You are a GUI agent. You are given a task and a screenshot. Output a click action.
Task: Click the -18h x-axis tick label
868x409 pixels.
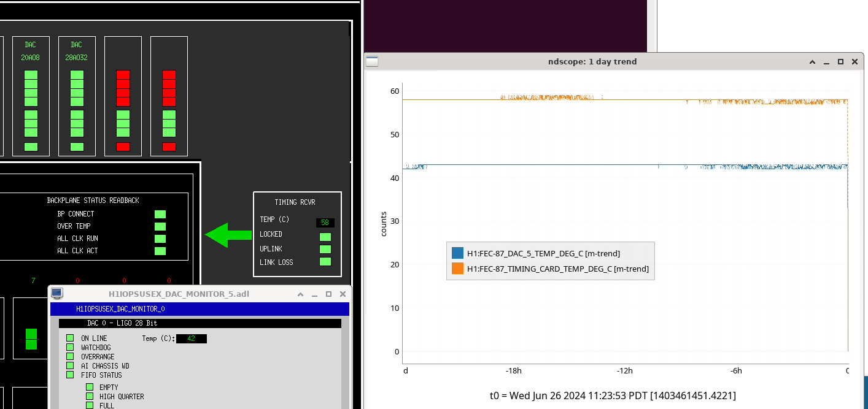514,370
